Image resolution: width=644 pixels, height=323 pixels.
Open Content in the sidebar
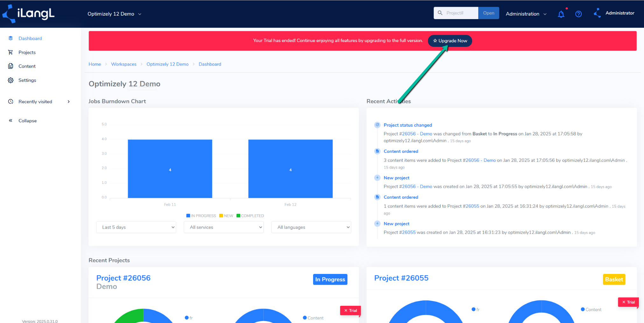click(x=27, y=66)
